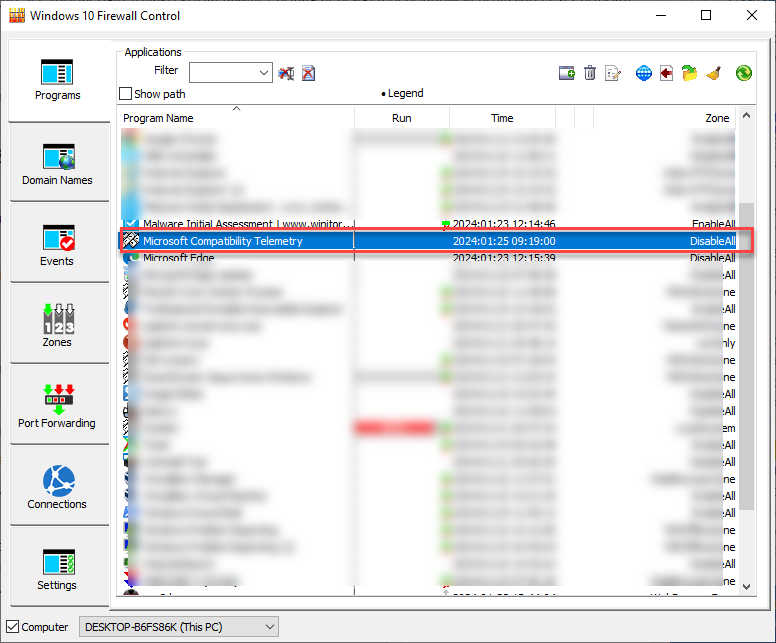Show the Connections panel
776x643 pixels.
pyautogui.click(x=58, y=487)
